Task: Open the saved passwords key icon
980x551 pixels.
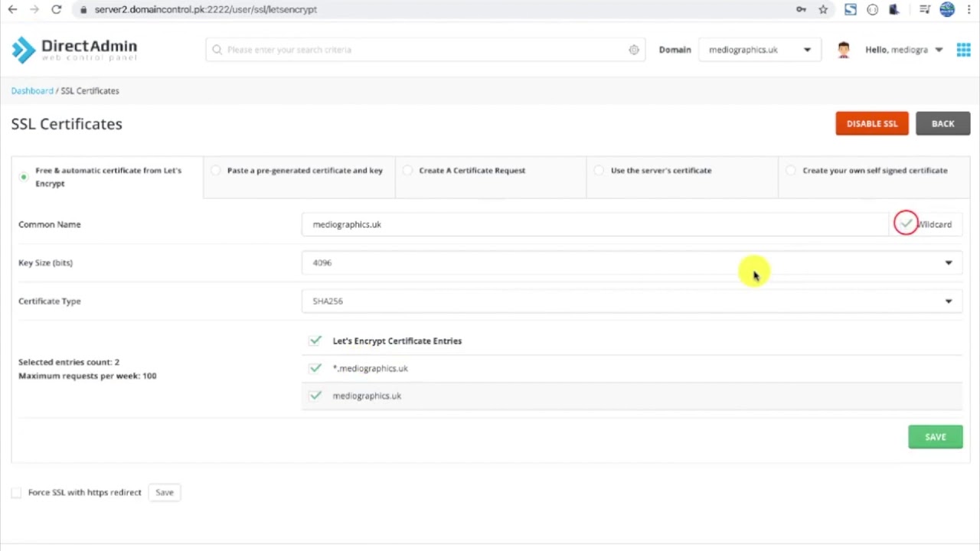Action: pos(801,9)
